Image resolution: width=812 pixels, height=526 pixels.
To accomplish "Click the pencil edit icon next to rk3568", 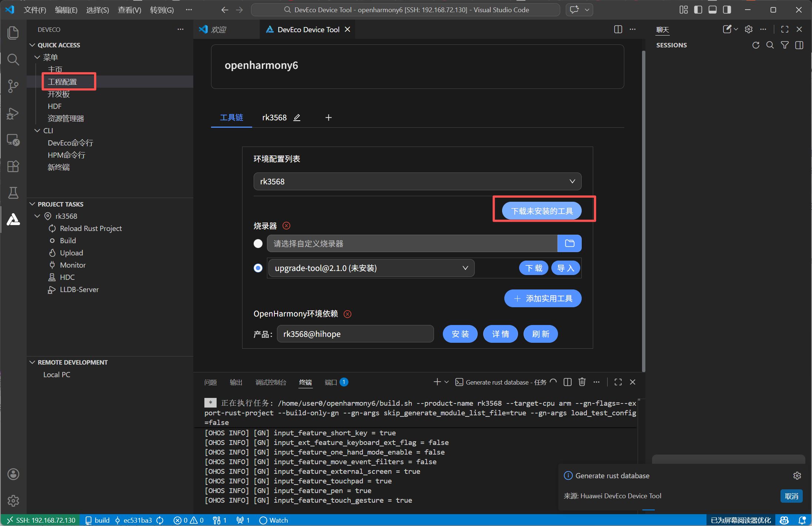I will pyautogui.click(x=297, y=118).
